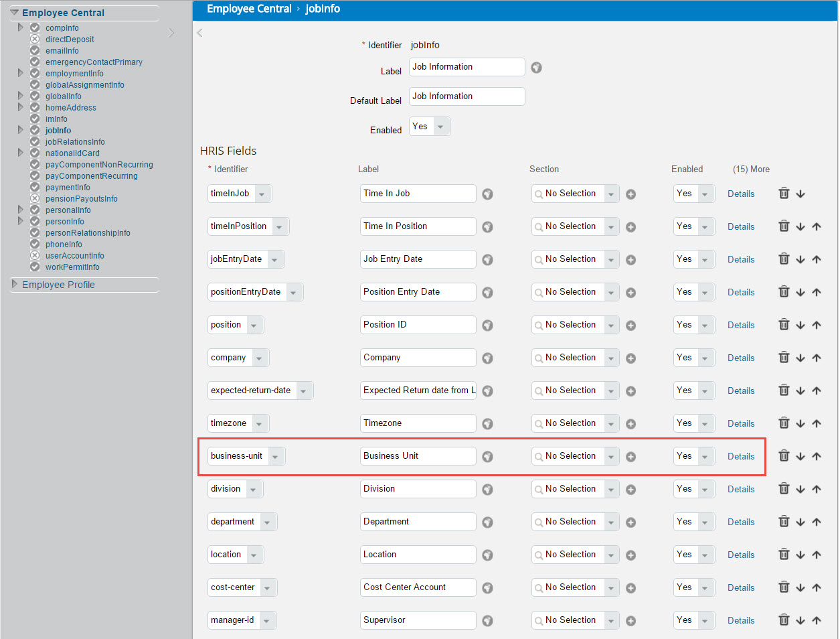Expand the compInfo tree node

(20, 27)
